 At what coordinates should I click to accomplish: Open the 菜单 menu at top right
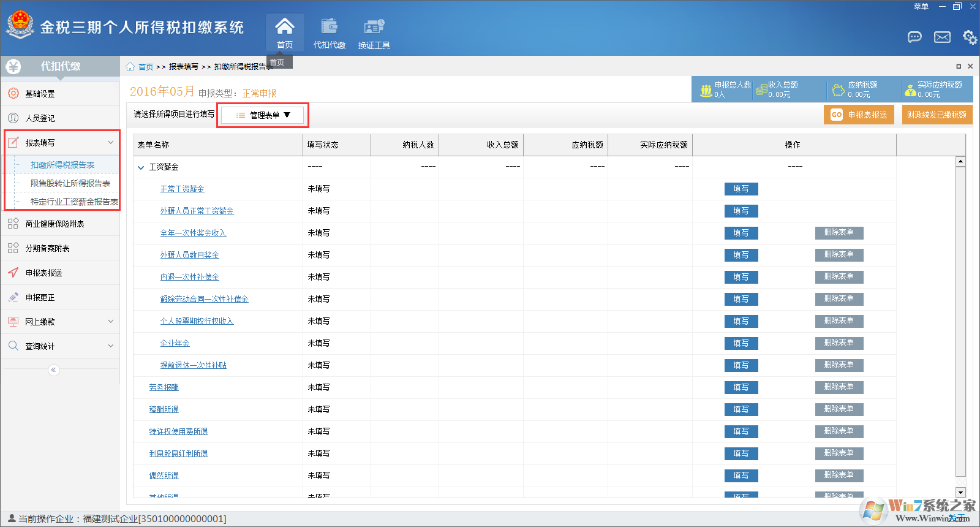click(921, 7)
